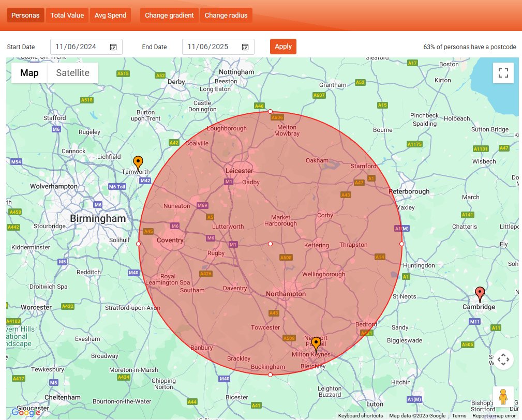Viewport: 522px width, 420px height.
Task: Apply the date range filter
Action: 283,47
